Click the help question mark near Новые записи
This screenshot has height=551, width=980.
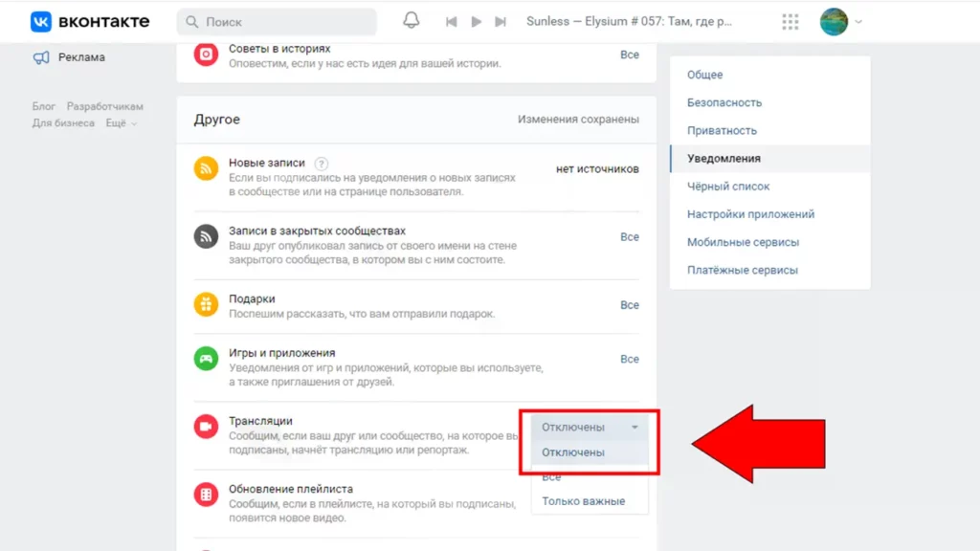coord(322,164)
